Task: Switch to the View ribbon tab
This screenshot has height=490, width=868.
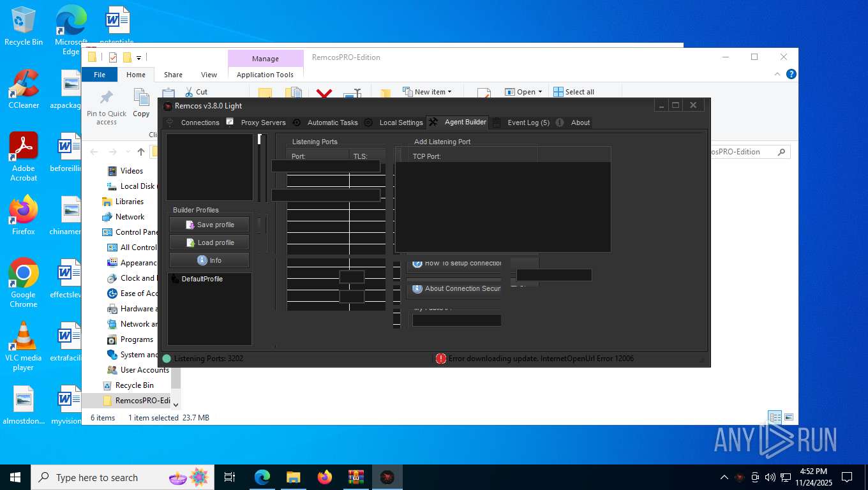Action: (x=209, y=75)
